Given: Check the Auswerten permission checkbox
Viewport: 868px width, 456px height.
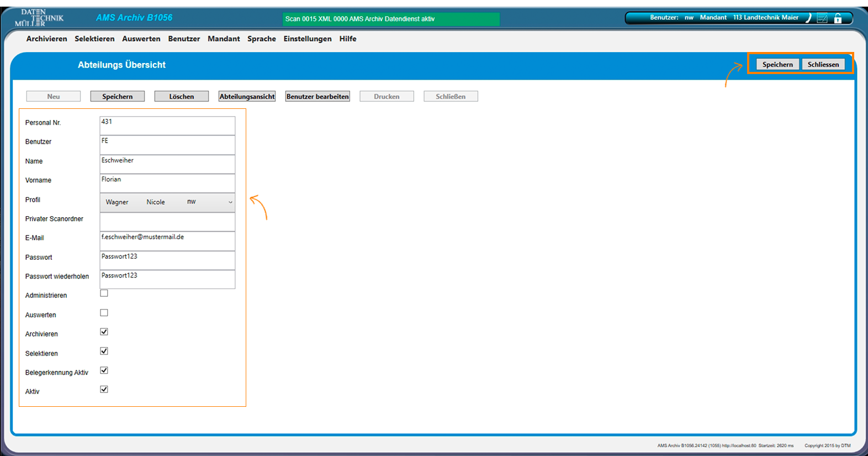Looking at the screenshot, I should [104, 313].
